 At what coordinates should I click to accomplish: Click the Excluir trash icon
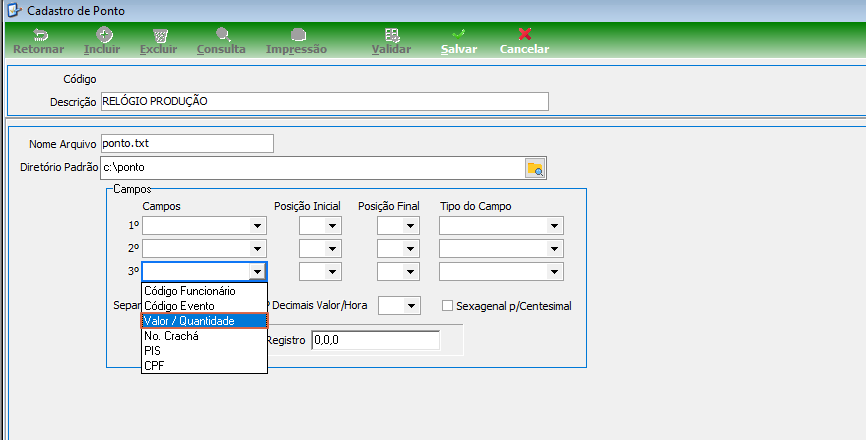pos(160,35)
